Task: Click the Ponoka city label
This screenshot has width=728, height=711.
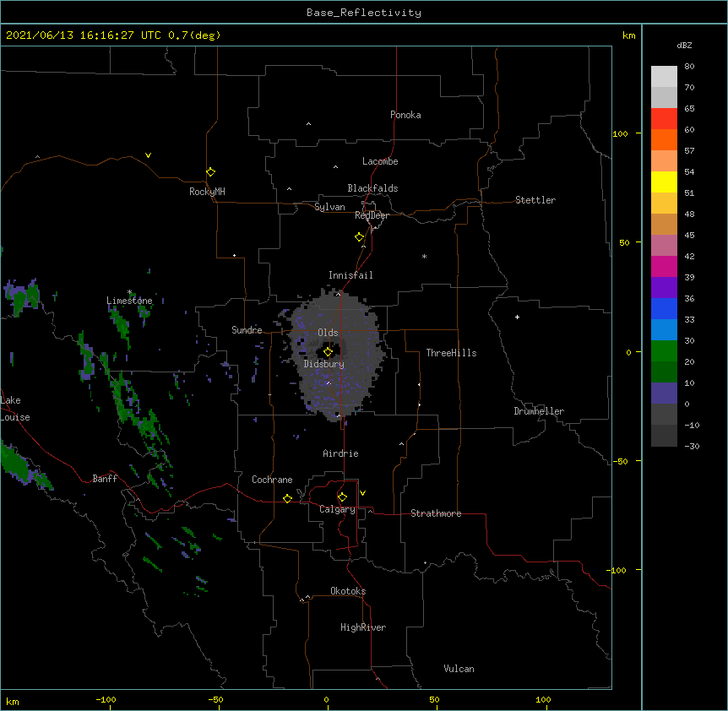Action: pyautogui.click(x=405, y=115)
